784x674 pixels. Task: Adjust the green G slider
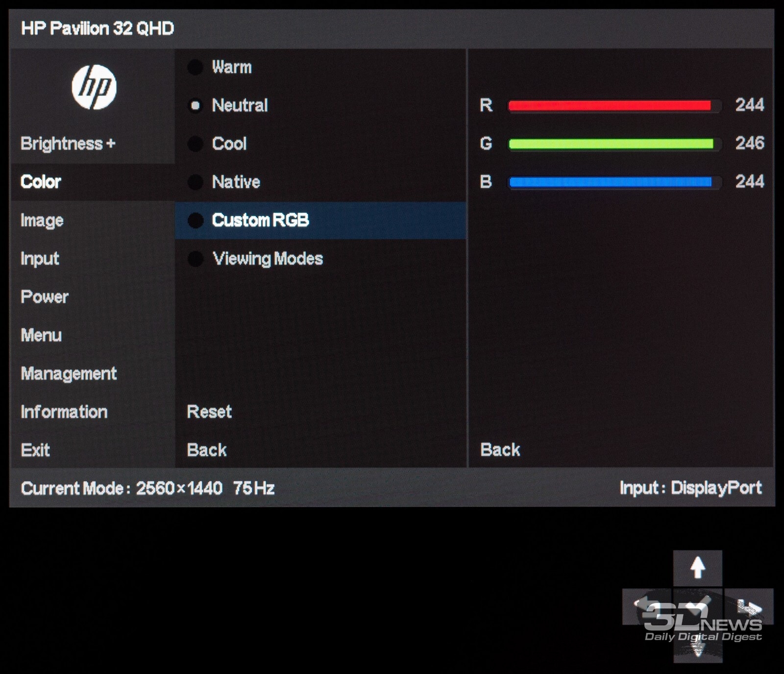[x=614, y=144]
